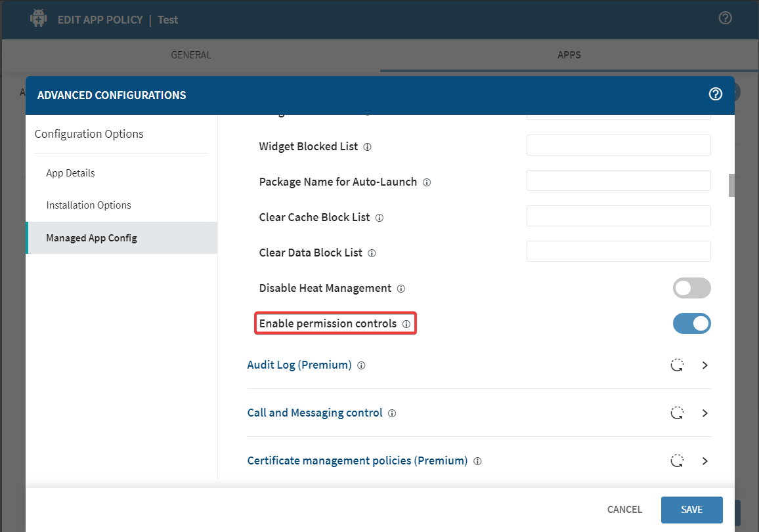
Task: Toggle Disable Heat Management switch
Action: tap(691, 288)
